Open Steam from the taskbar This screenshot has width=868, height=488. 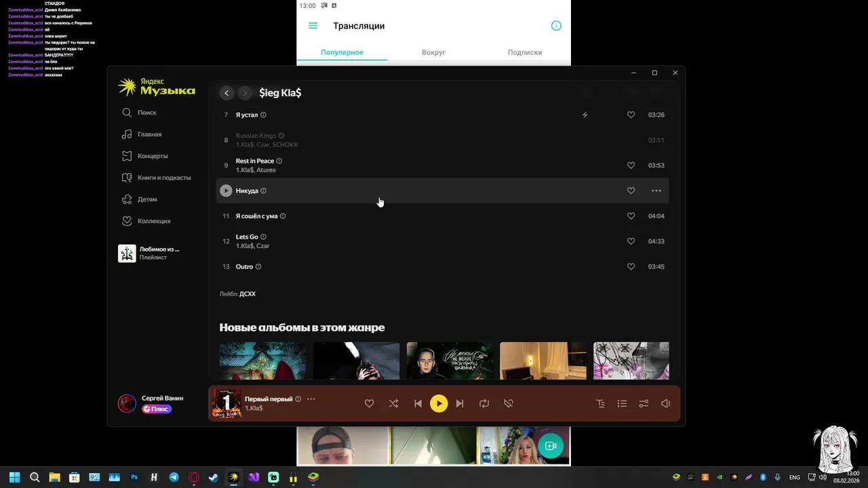click(x=214, y=477)
